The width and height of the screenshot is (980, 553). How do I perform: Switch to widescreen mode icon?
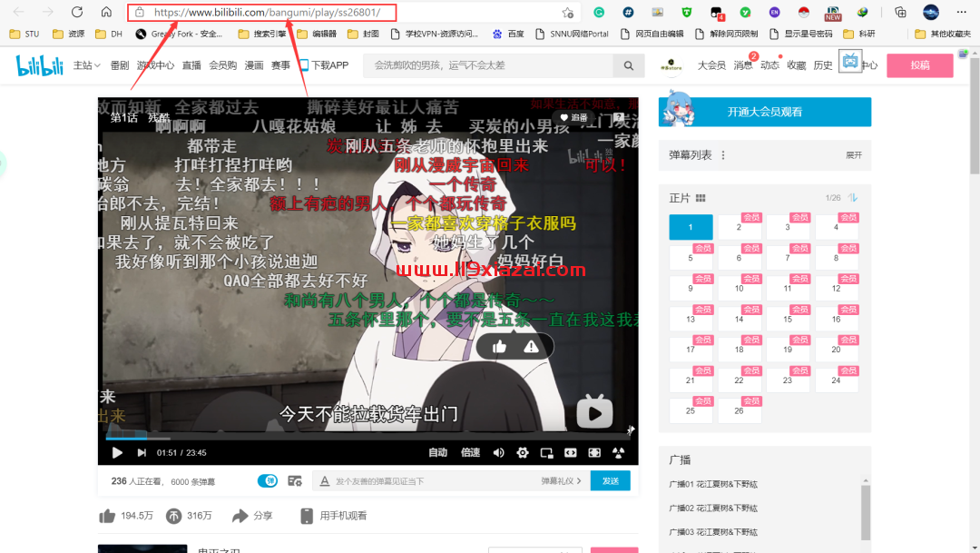[x=571, y=452]
